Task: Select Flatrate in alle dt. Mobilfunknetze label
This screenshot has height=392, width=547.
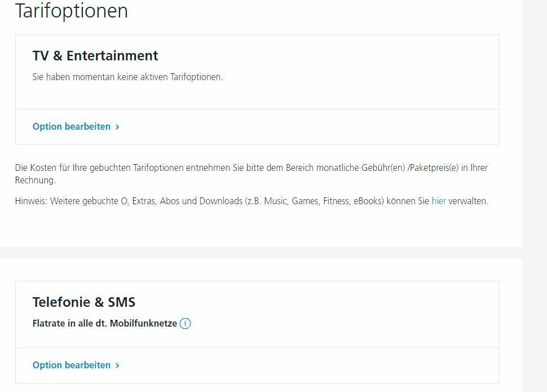Action: [105, 324]
